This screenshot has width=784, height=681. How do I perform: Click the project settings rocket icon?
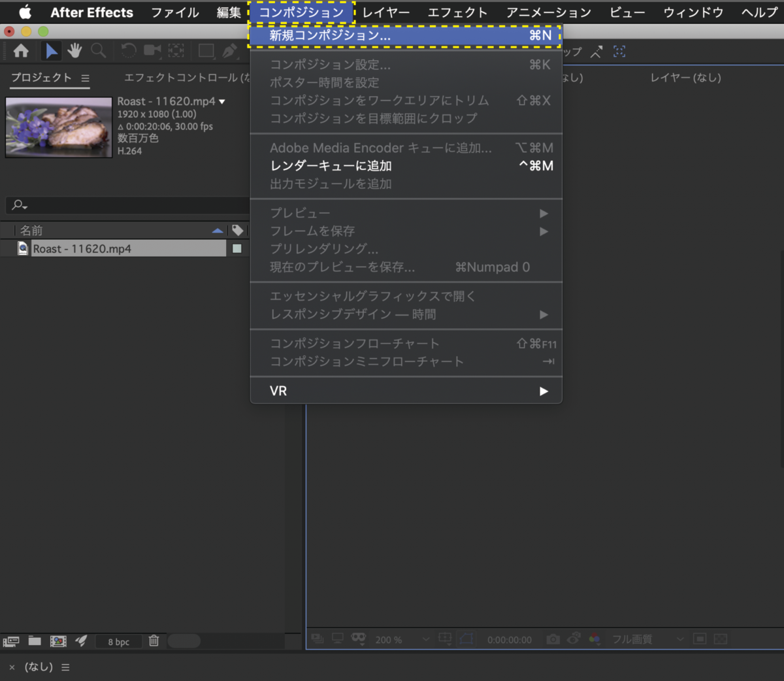coord(82,641)
